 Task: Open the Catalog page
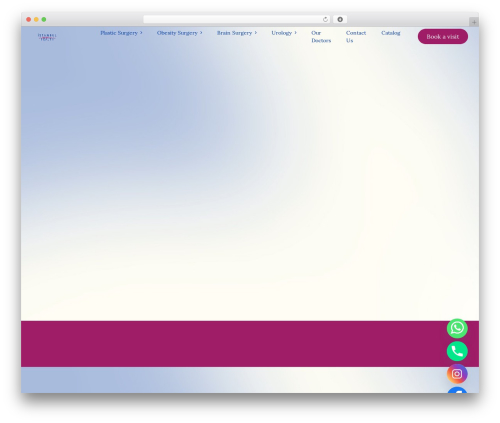pos(391,33)
